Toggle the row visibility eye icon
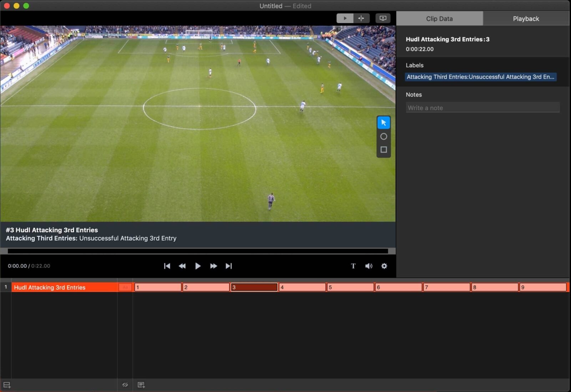This screenshot has width=571, height=392. point(125,385)
